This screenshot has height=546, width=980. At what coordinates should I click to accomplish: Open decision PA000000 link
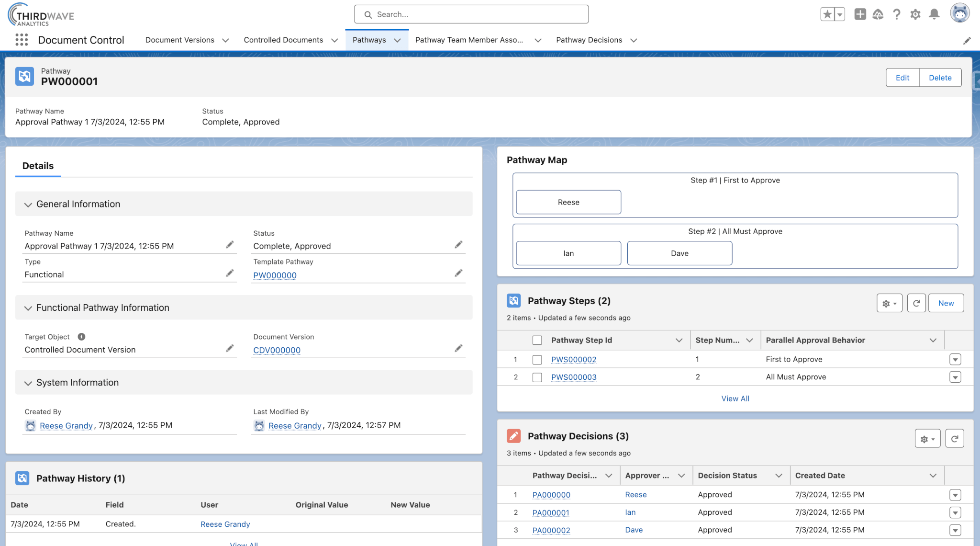click(x=551, y=495)
